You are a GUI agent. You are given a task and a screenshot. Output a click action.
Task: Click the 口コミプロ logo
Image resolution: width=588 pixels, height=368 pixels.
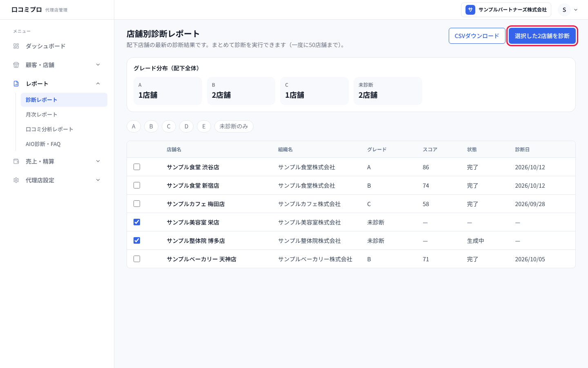tap(27, 9)
